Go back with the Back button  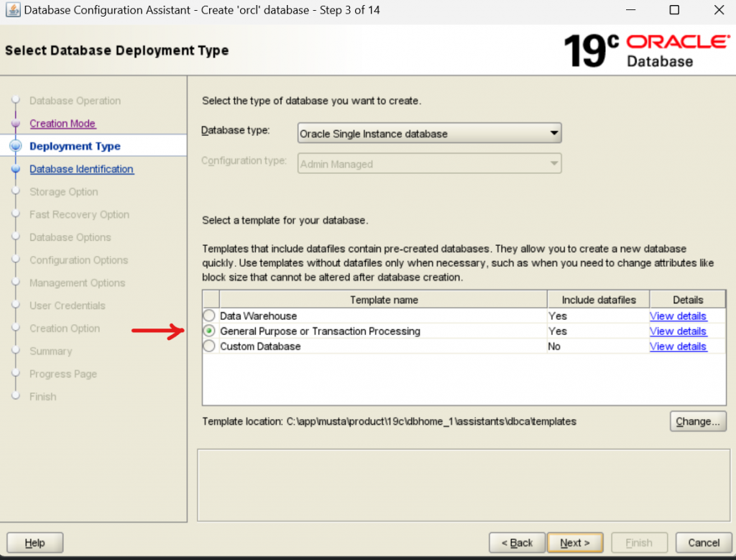pyautogui.click(x=517, y=543)
